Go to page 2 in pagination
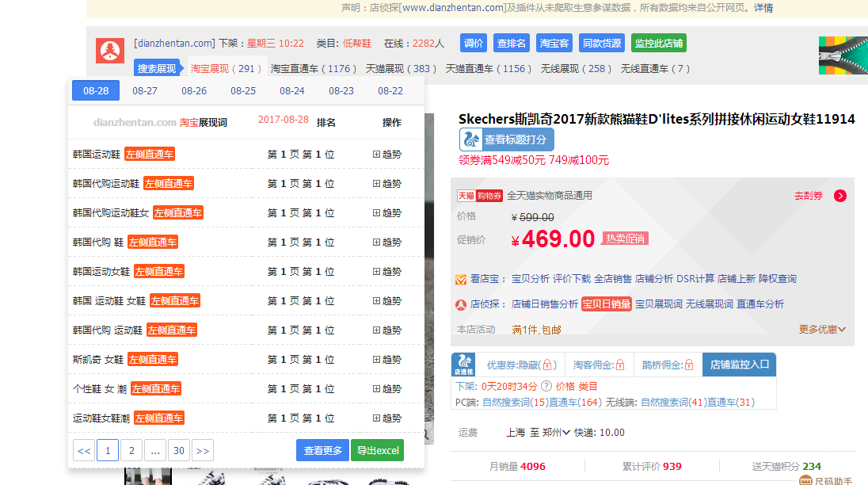This screenshot has height=485, width=868. (x=131, y=451)
